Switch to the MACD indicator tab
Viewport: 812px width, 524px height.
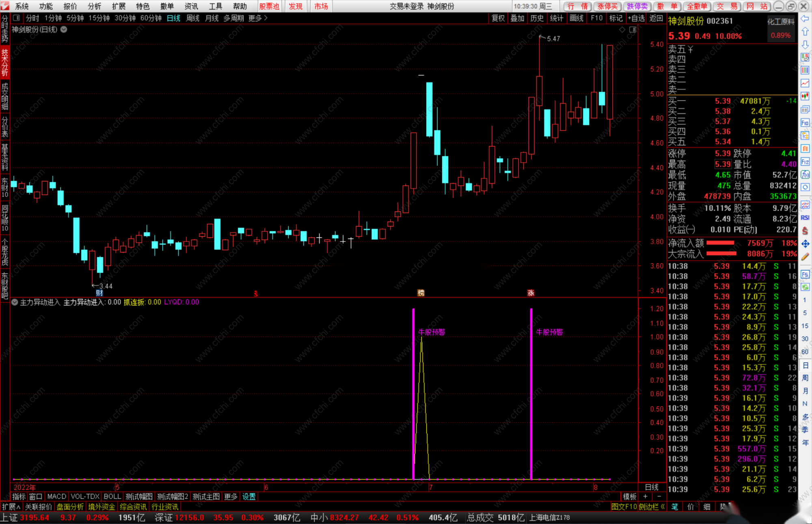click(x=56, y=496)
